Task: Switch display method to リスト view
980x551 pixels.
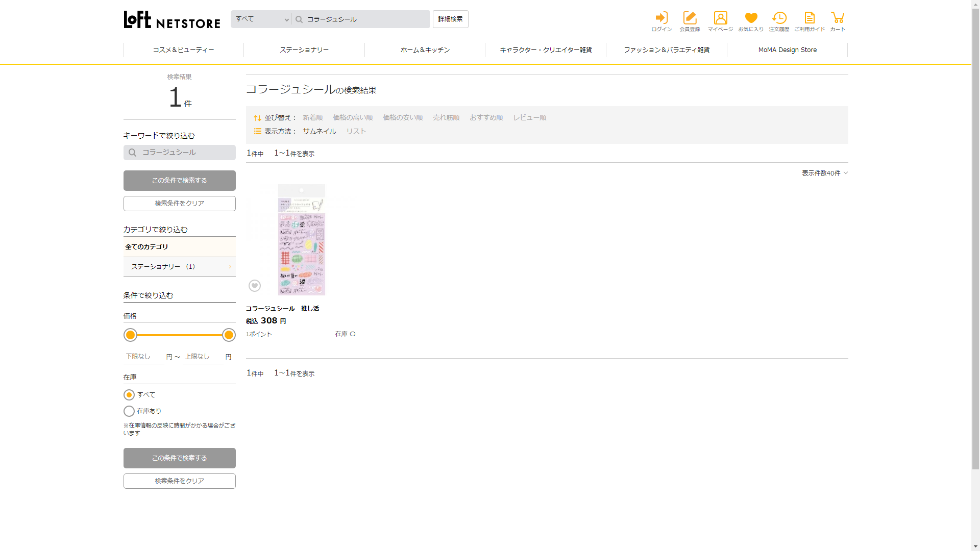Action: 356,132
